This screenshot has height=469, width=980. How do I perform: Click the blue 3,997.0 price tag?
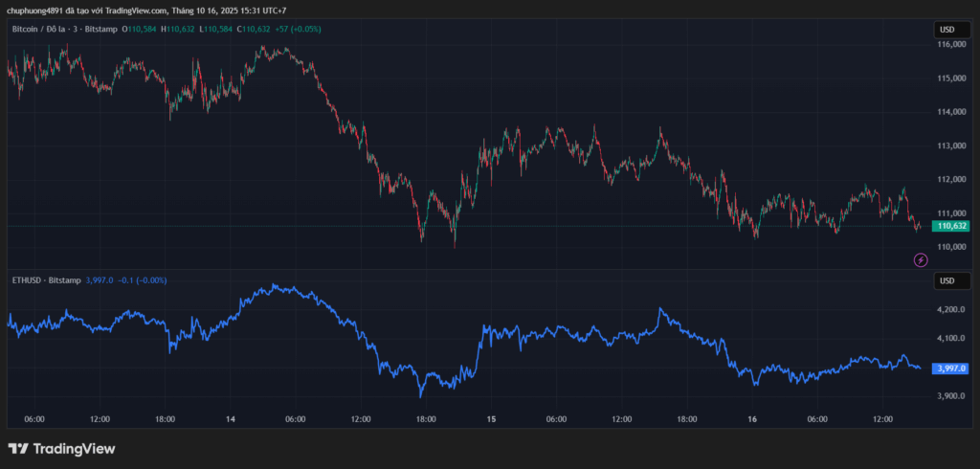[952, 368]
